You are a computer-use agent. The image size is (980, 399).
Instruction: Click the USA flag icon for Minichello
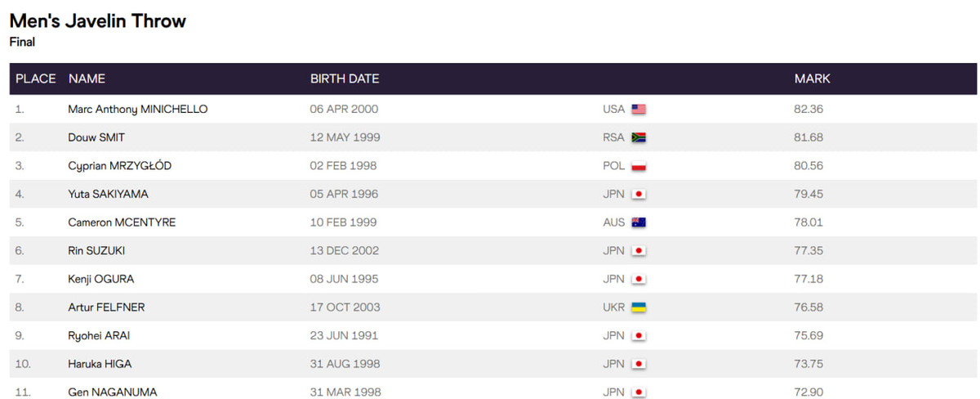click(639, 110)
